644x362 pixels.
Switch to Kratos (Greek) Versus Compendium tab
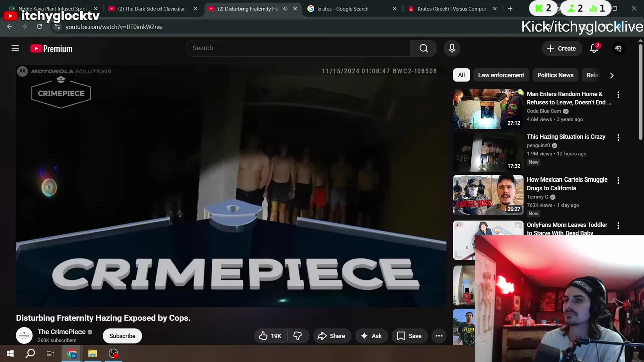(x=453, y=9)
